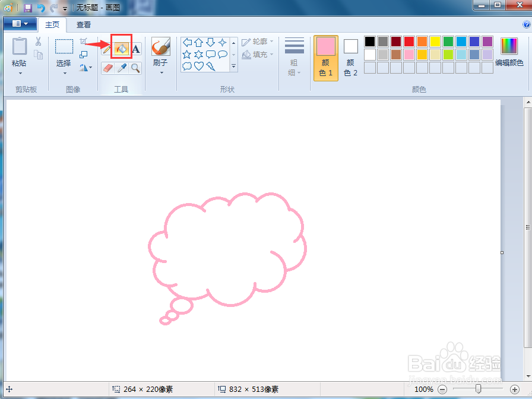
Task: Pick the down arrow shape
Action: coord(210,42)
